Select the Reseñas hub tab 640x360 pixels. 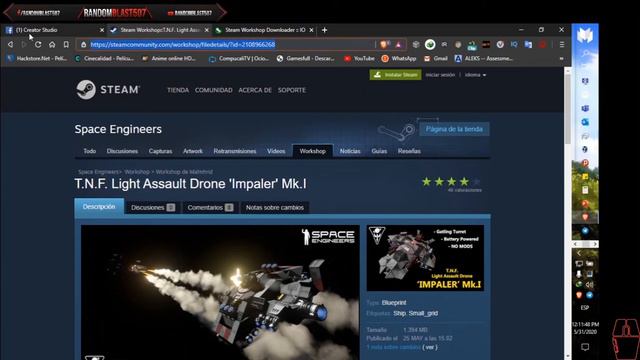tap(409, 151)
